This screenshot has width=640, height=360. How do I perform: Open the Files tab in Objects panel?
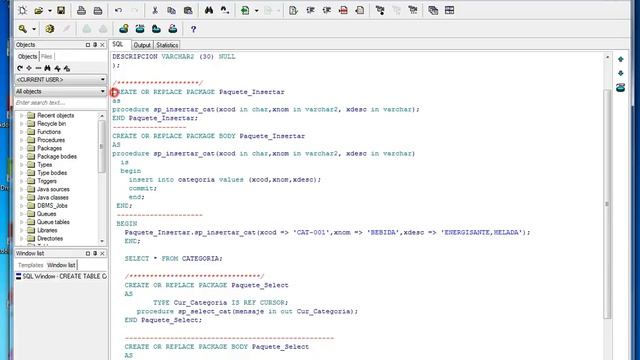[x=47, y=56]
